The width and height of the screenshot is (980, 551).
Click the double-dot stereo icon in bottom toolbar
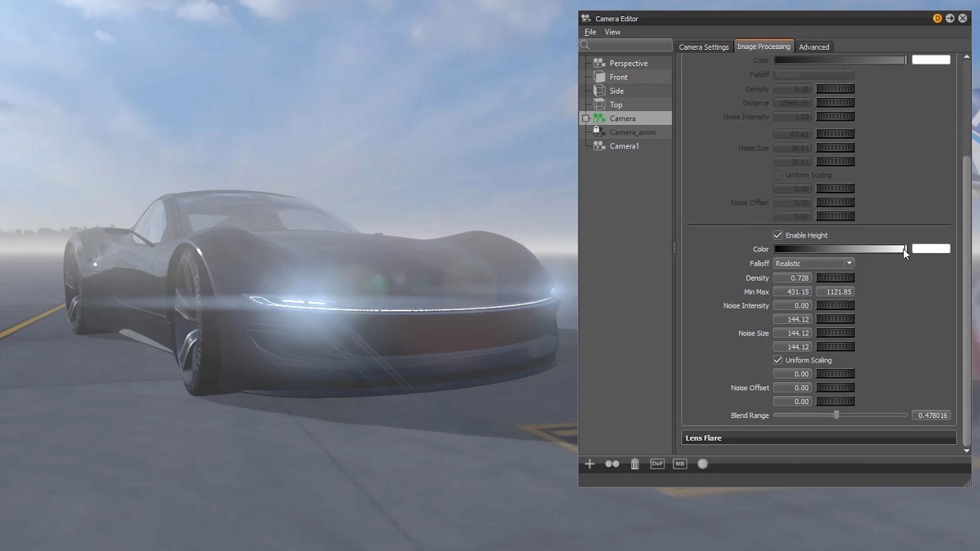pyautogui.click(x=612, y=464)
